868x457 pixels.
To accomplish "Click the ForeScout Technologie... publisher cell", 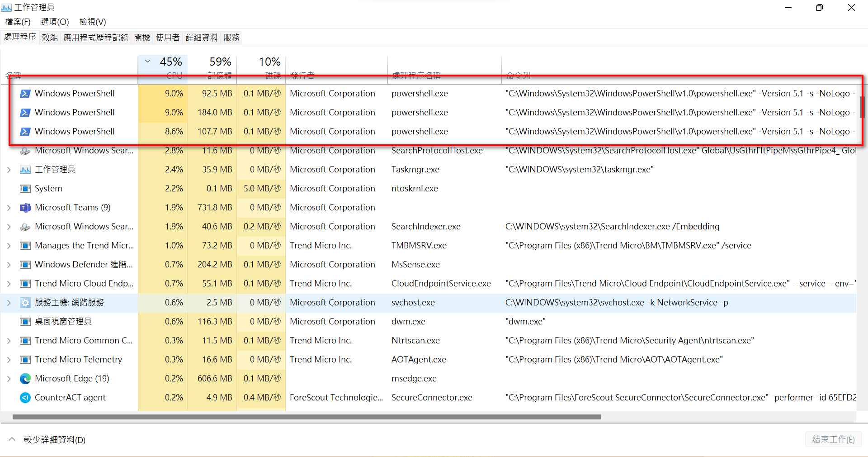I will point(336,398).
